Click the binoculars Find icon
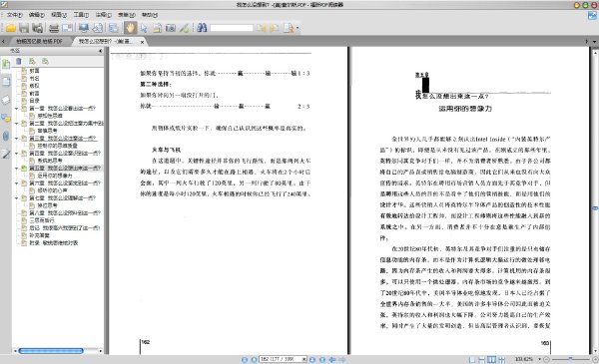The width and height of the screenshot is (599, 364). 202,28
